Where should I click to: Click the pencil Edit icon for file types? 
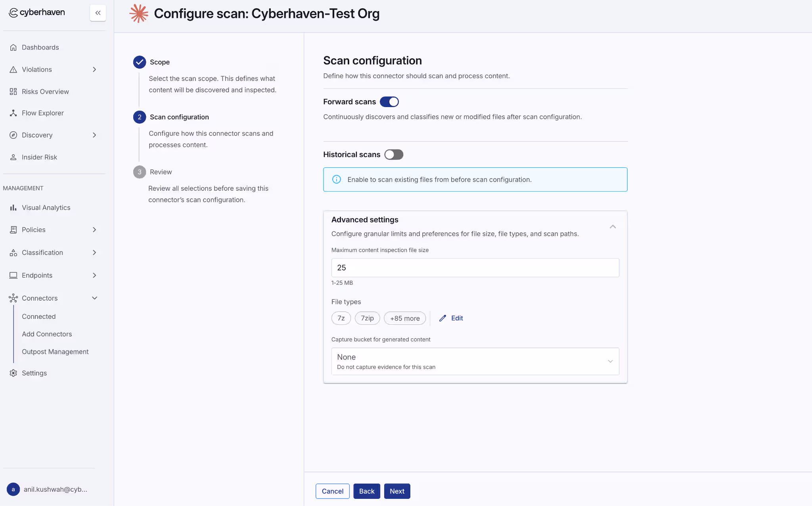(442, 318)
